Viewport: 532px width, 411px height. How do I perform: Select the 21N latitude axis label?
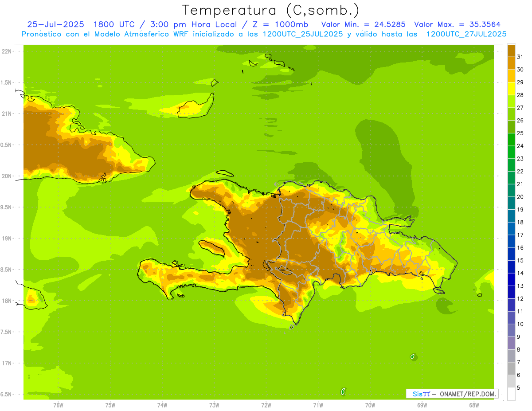click(7, 114)
